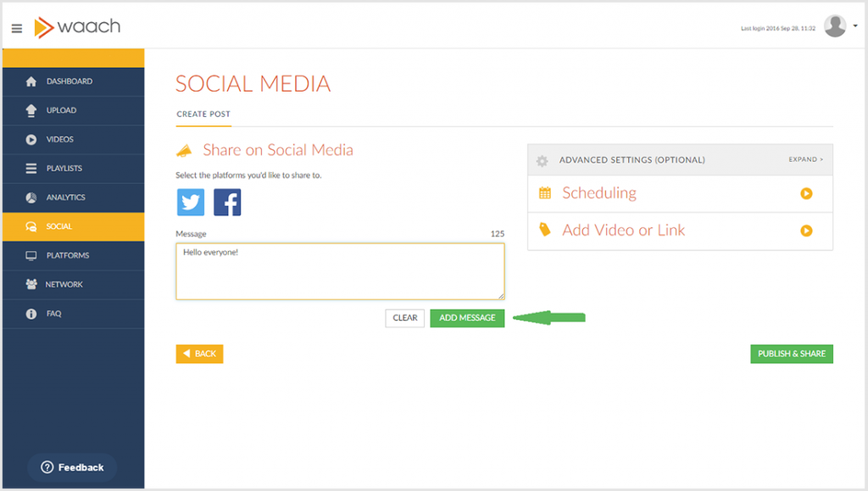The image size is (868, 491).
Task: Click Publish & Share button
Action: point(792,354)
